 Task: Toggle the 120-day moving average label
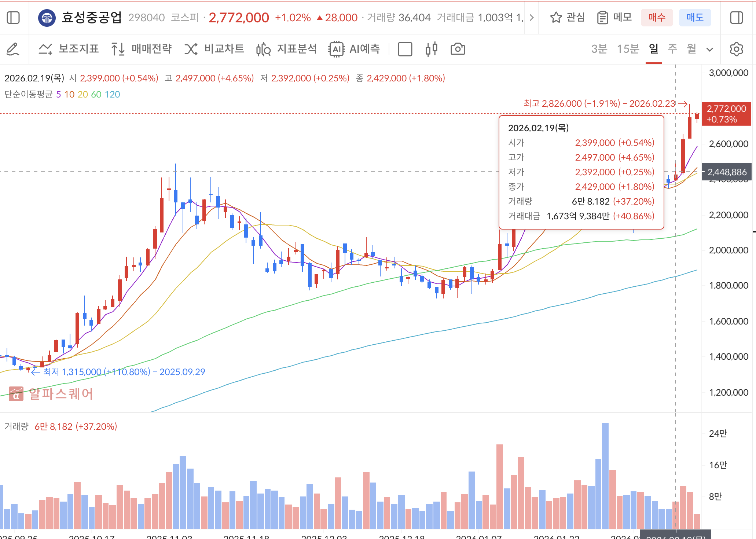pyautogui.click(x=112, y=95)
